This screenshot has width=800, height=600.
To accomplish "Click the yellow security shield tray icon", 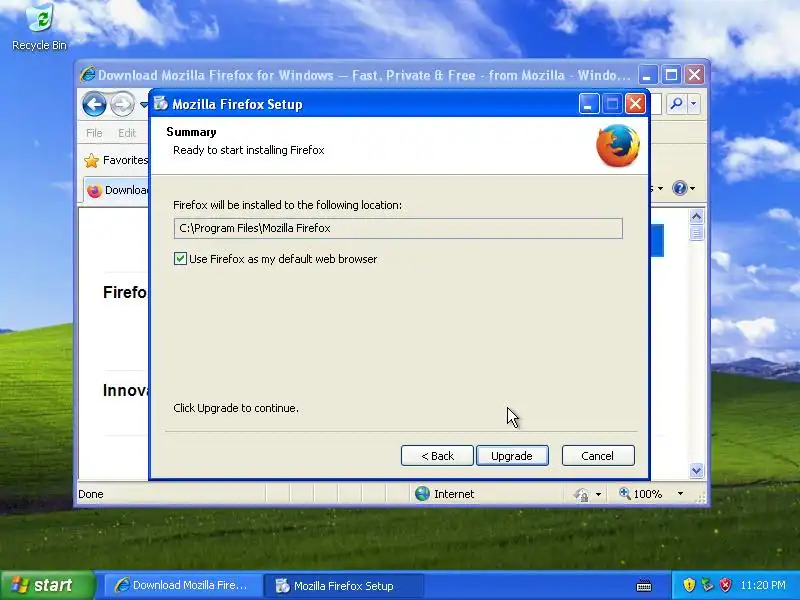I will click(x=689, y=585).
